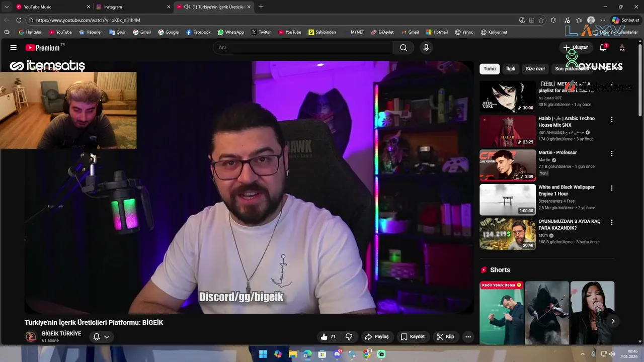Open options for Martin - Professor video

612,153
